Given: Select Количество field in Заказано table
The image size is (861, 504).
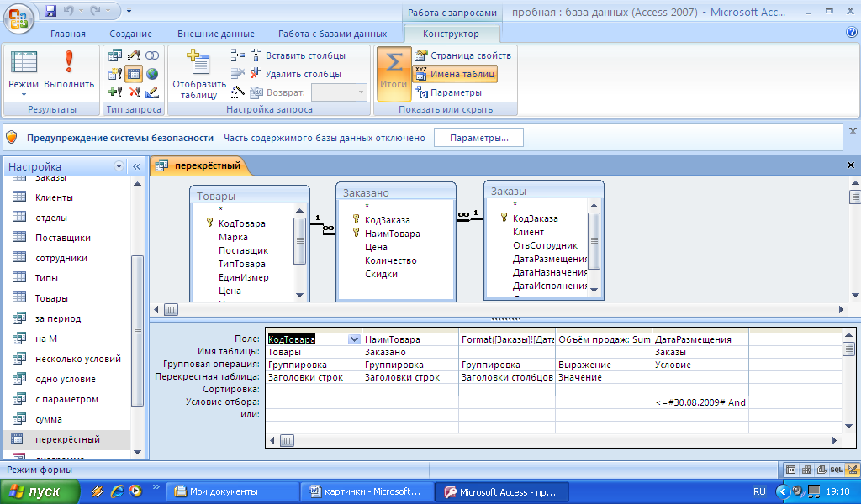Looking at the screenshot, I should point(390,260).
